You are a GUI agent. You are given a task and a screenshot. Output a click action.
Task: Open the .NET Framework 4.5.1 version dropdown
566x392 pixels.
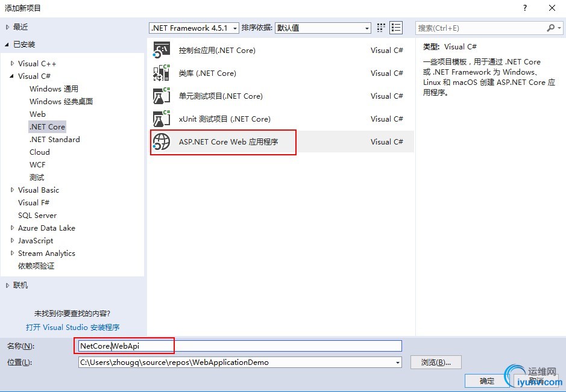point(194,28)
